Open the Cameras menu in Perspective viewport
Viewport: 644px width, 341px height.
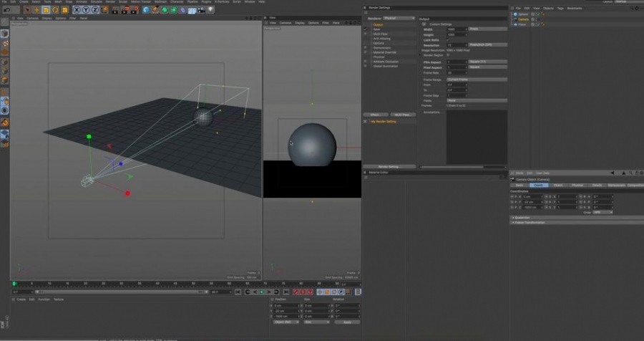32,18
